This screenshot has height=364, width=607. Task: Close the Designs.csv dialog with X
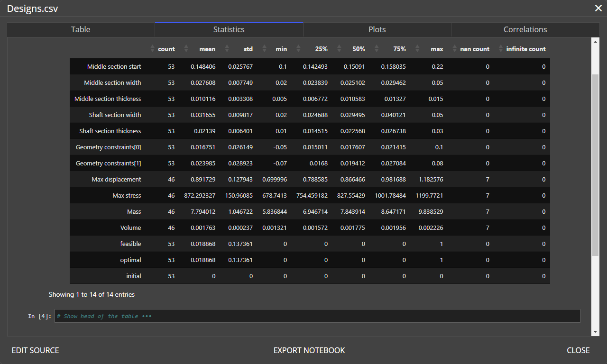598,8
